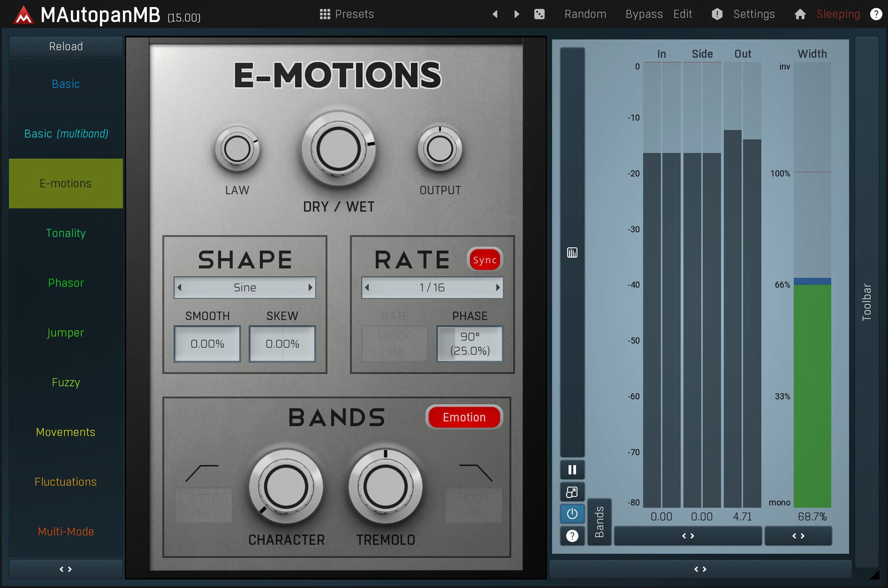Open help in the meter panel
This screenshot has width=888, height=588.
572,536
